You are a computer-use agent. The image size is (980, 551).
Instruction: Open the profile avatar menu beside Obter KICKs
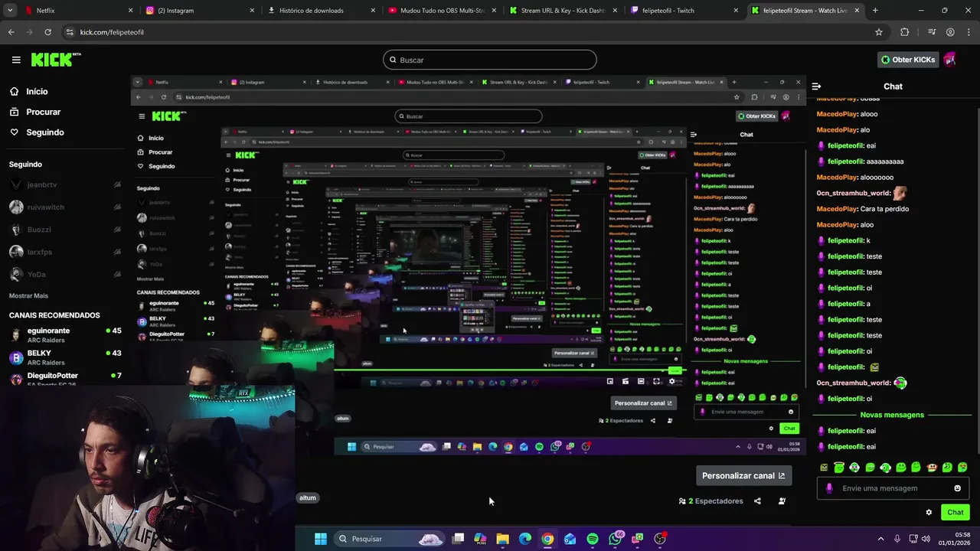coord(950,59)
